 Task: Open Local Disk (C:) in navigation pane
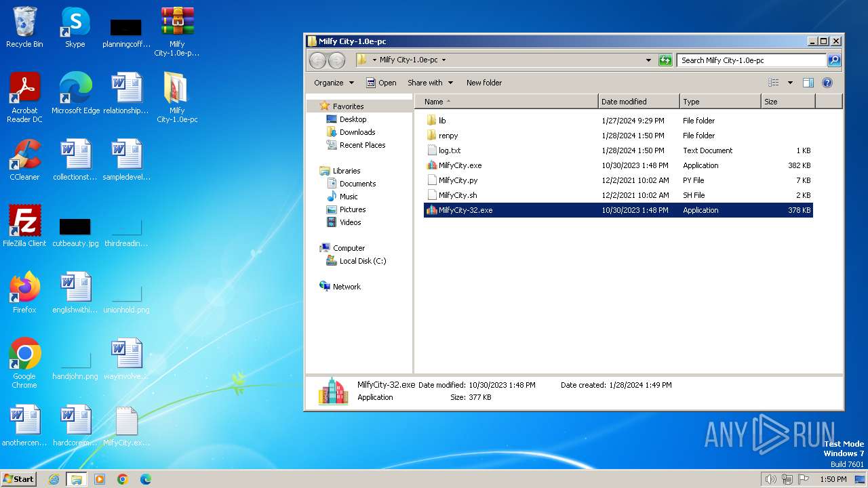pyautogui.click(x=356, y=261)
